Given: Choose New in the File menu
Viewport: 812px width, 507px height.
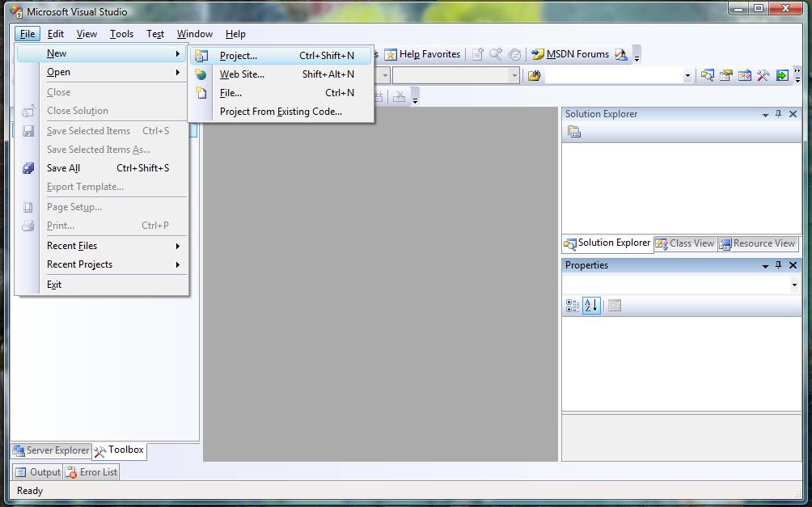Looking at the screenshot, I should click(x=102, y=53).
